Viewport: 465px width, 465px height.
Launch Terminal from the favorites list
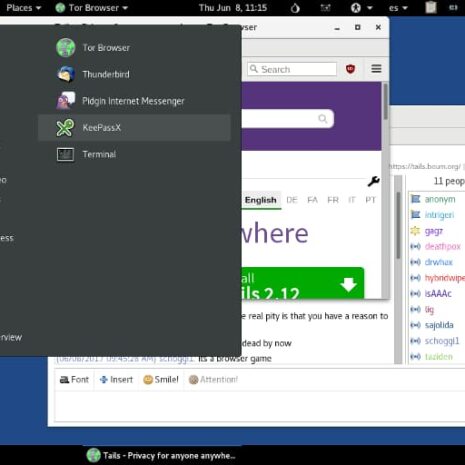(134, 154)
